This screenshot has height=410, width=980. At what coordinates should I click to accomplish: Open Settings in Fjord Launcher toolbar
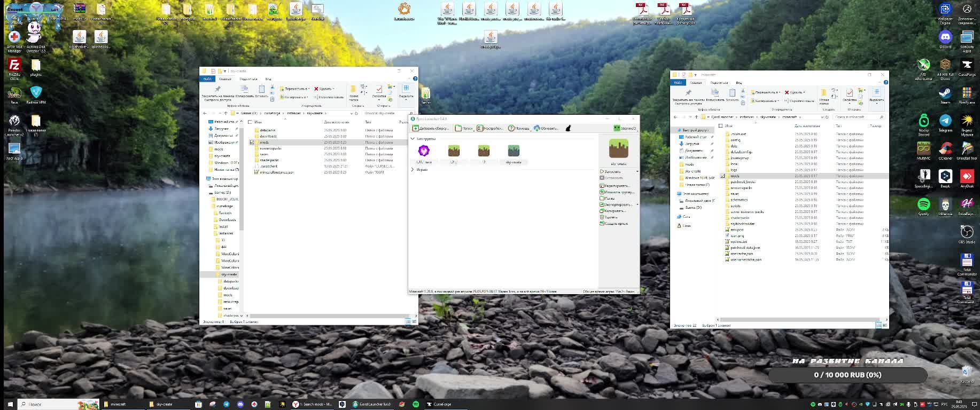coord(489,128)
